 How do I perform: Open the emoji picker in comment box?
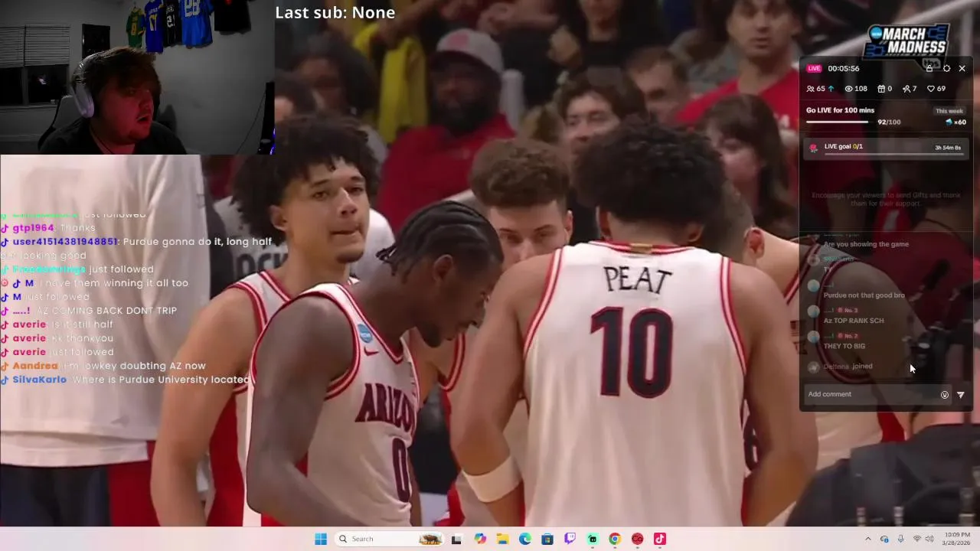(x=944, y=395)
